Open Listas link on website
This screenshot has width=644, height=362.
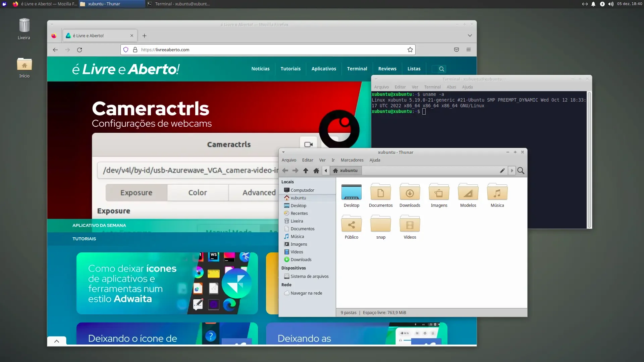414,69
